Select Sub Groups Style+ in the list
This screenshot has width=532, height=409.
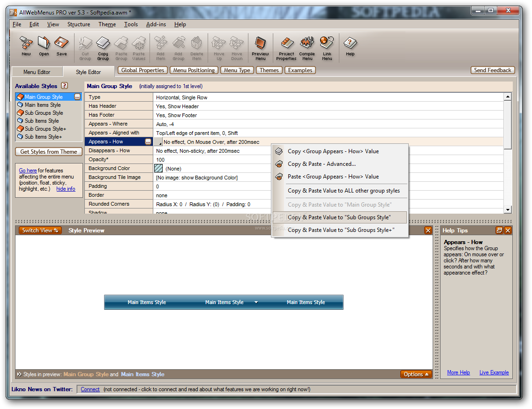pos(45,129)
